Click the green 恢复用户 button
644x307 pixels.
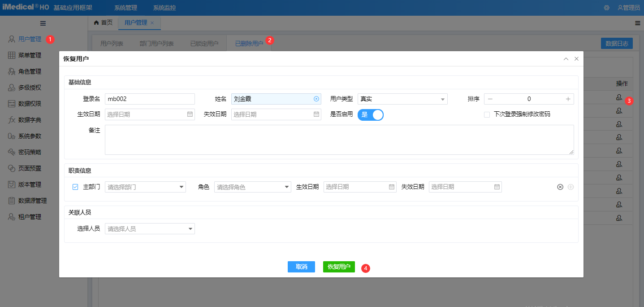tap(339, 267)
